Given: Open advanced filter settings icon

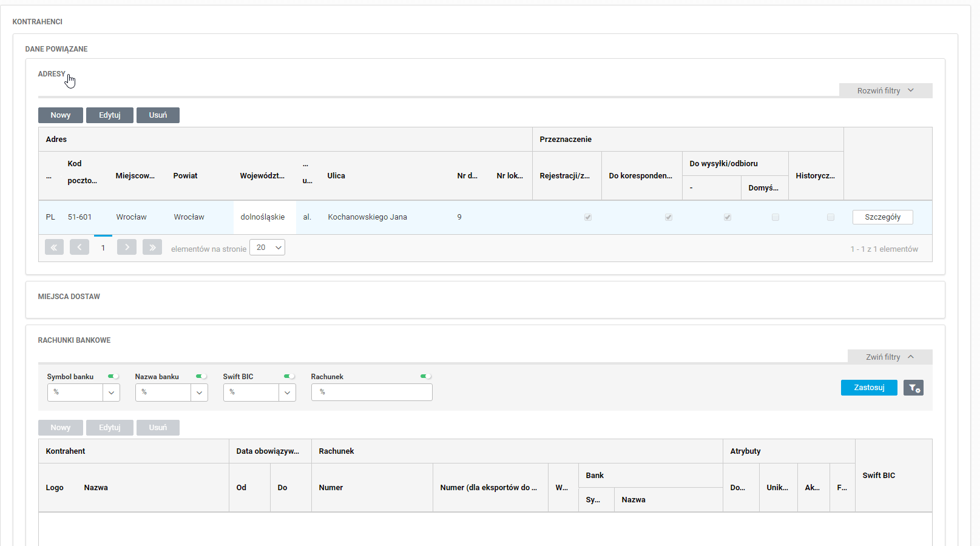Looking at the screenshot, I should tap(913, 388).
